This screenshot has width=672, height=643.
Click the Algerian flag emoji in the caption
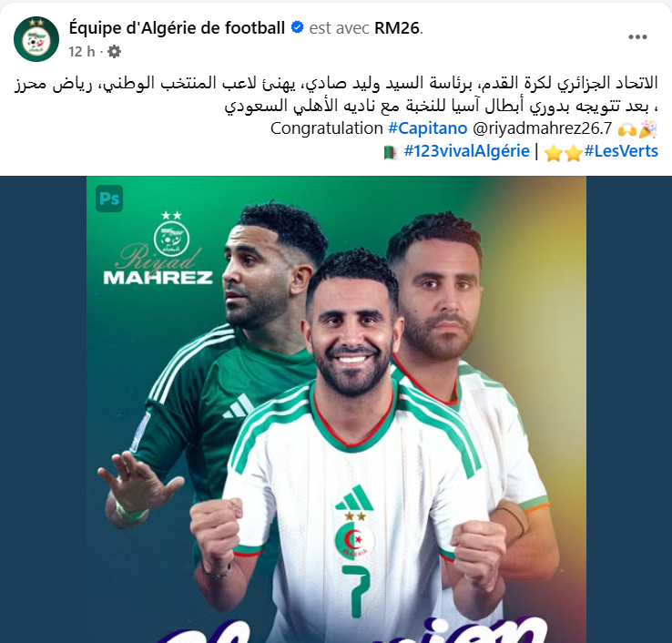(391, 152)
